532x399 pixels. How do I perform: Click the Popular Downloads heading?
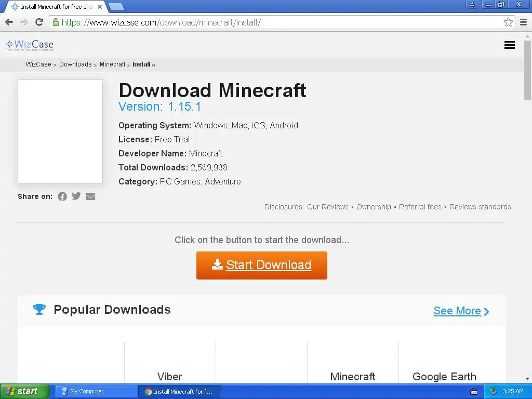pyautogui.click(x=112, y=310)
